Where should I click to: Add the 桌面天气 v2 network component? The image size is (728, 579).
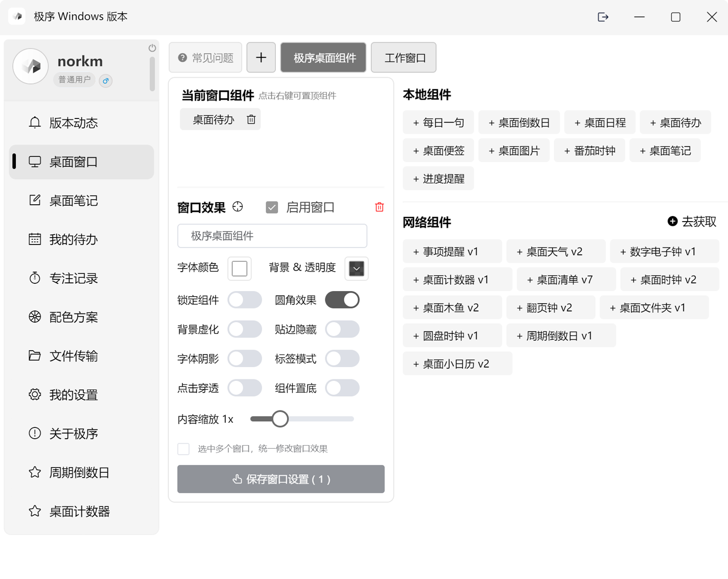click(x=556, y=251)
